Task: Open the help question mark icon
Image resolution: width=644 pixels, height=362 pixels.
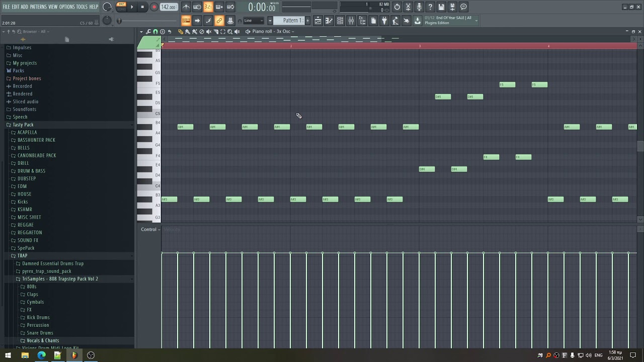Action: (430, 7)
